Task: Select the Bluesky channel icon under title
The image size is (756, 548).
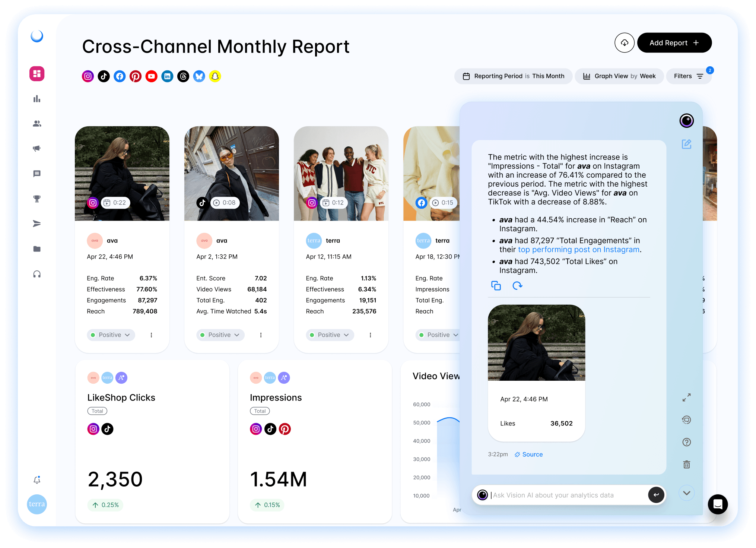Action: tap(199, 76)
